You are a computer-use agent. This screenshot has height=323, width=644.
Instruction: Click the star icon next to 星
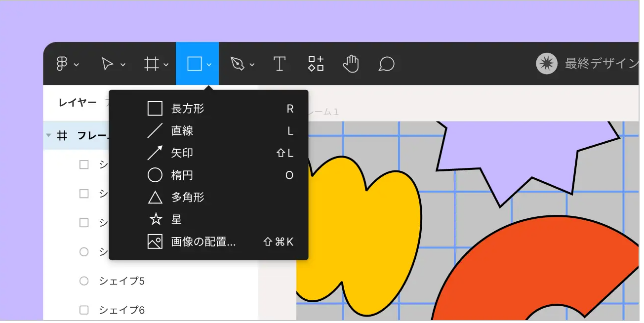[156, 219]
